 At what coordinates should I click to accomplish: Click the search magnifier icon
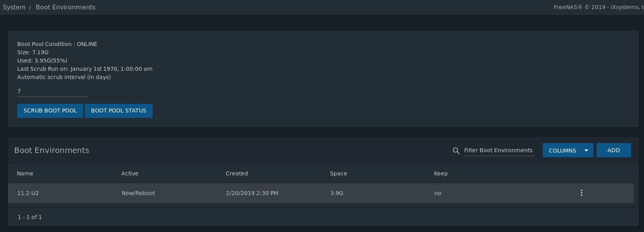[456, 151]
